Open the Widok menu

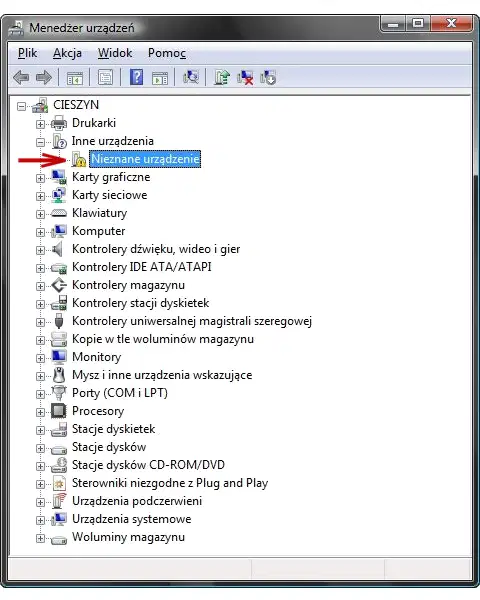click(115, 53)
